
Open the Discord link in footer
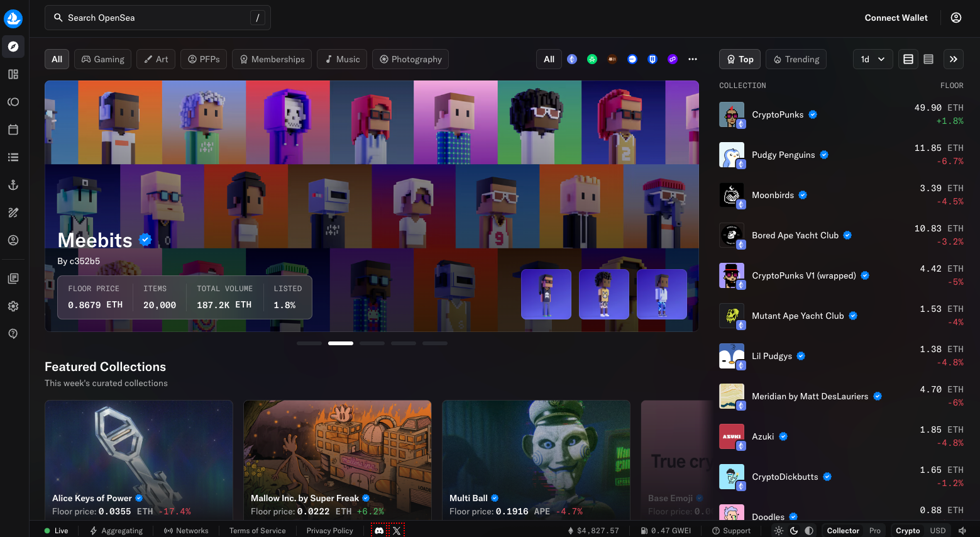(379, 531)
